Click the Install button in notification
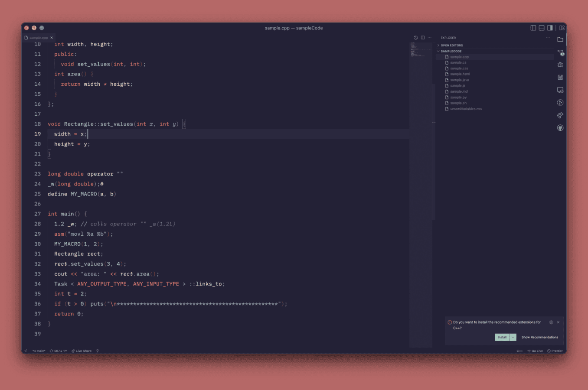 [502, 337]
